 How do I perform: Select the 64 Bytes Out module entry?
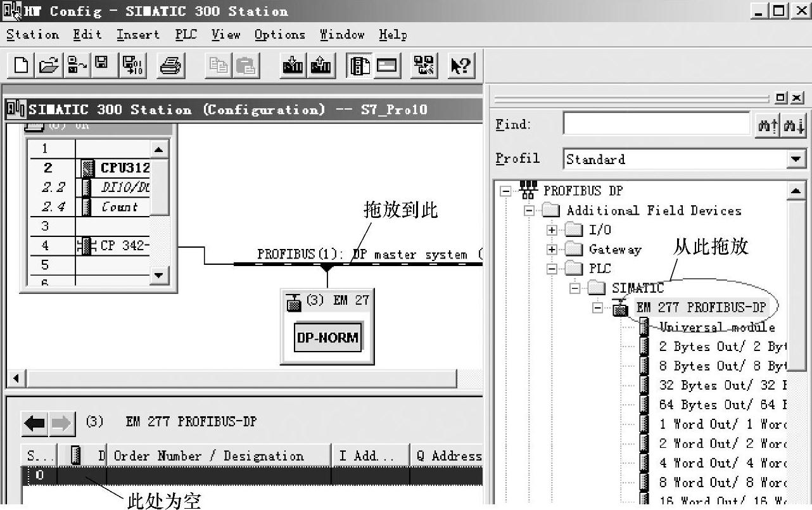(722, 405)
